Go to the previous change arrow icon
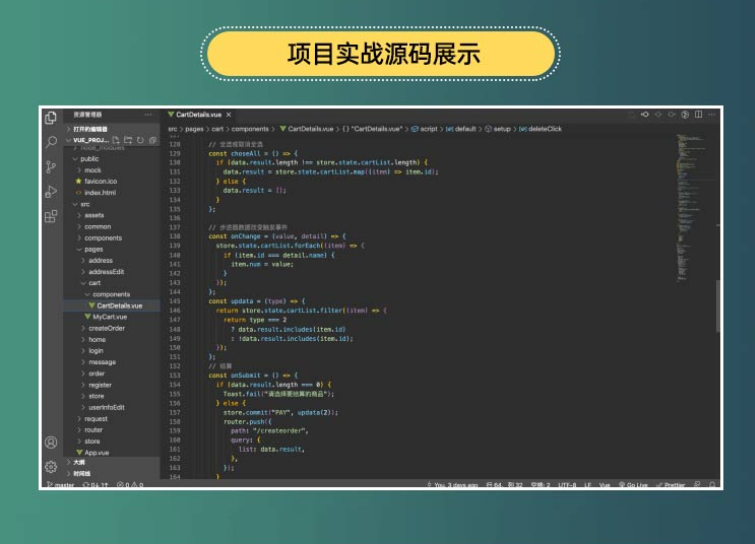Image resolution: width=755 pixels, height=544 pixels. (658, 115)
